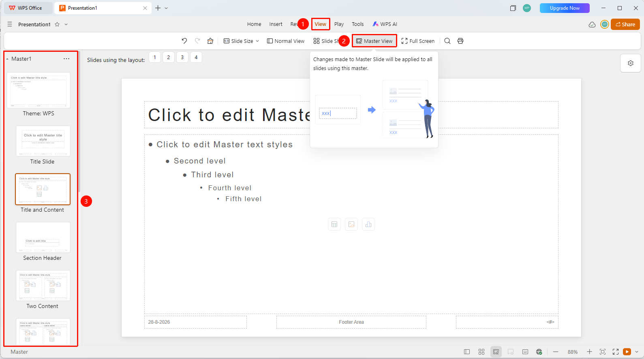The image size is (644, 359).
Task: Open the settings gear on right panel
Action: (631, 63)
